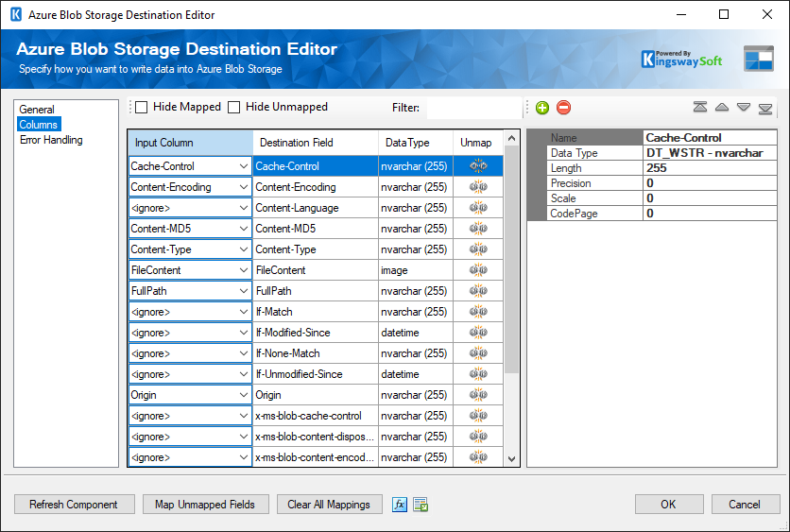Unmap the If-Match field
The image size is (790, 532).
click(x=478, y=311)
